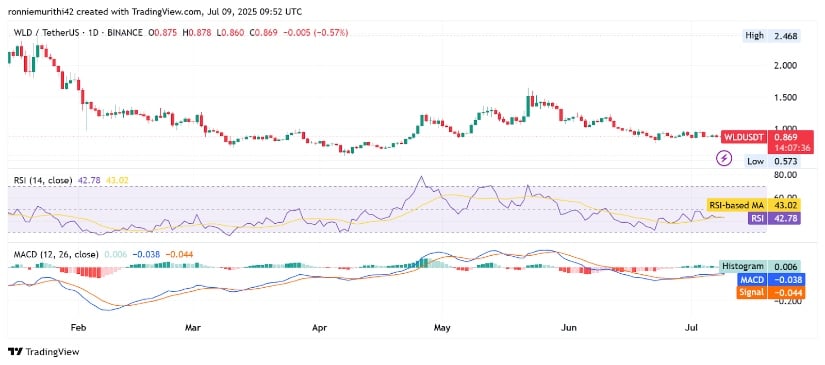Click the red WLDUSDT price label

click(744, 136)
